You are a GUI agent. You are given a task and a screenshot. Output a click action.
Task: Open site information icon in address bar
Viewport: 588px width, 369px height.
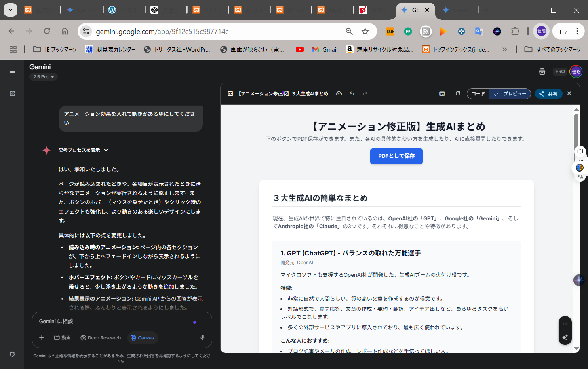point(86,31)
